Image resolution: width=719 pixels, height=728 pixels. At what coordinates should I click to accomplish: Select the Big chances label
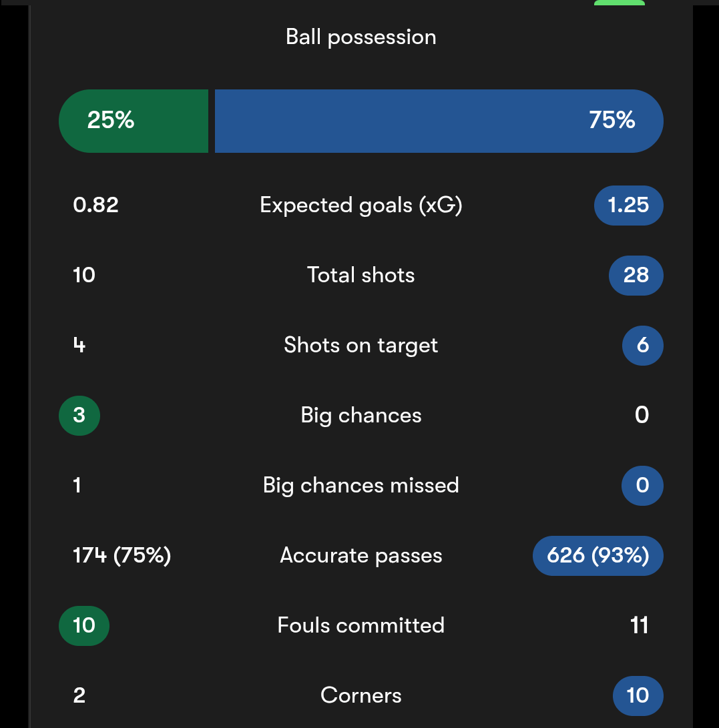pos(361,415)
